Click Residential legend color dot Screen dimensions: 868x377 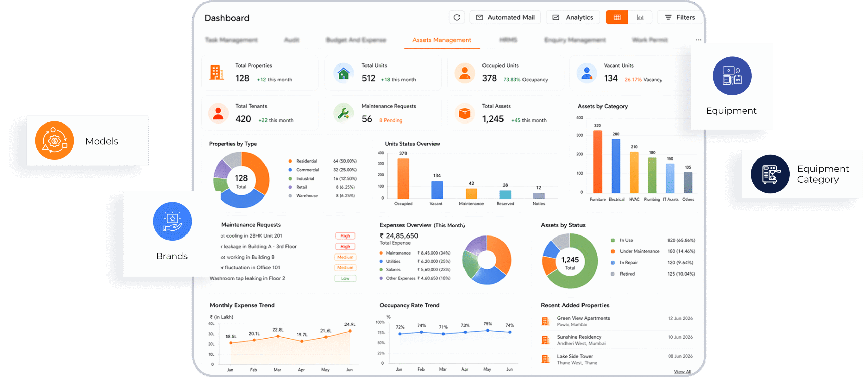290,161
